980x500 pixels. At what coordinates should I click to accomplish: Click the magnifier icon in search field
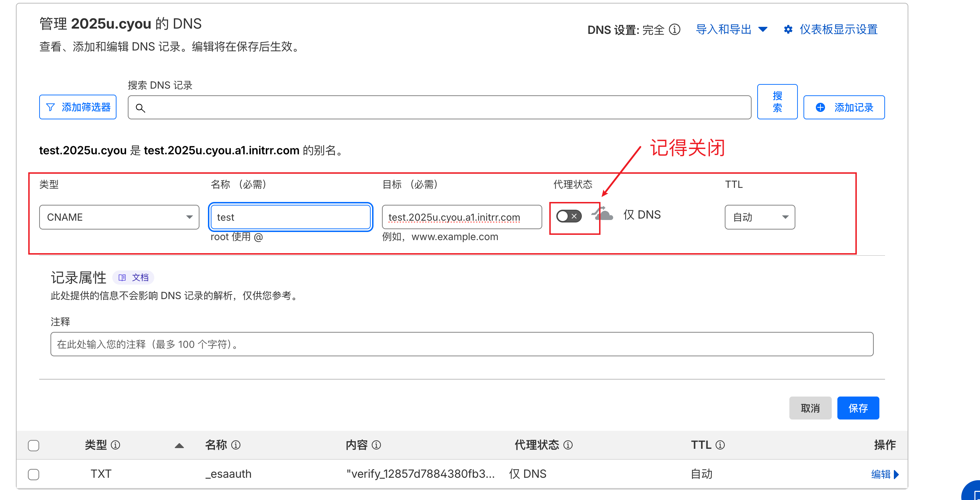[x=141, y=108]
